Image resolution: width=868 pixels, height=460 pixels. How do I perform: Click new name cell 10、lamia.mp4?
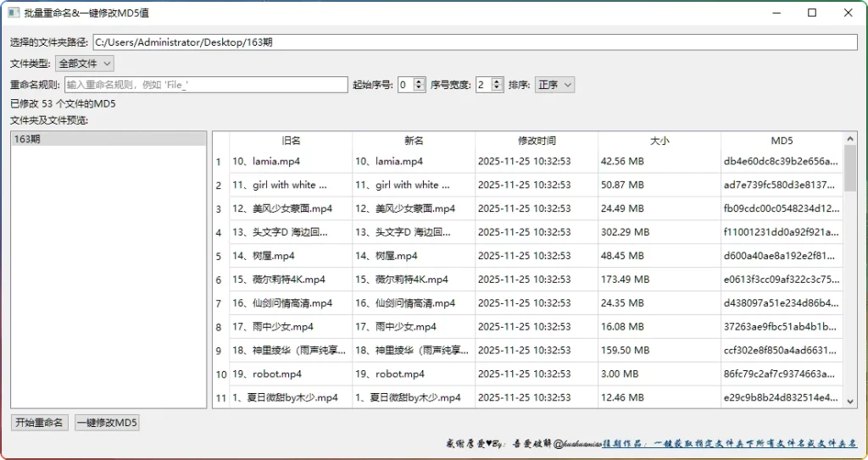[x=414, y=162]
